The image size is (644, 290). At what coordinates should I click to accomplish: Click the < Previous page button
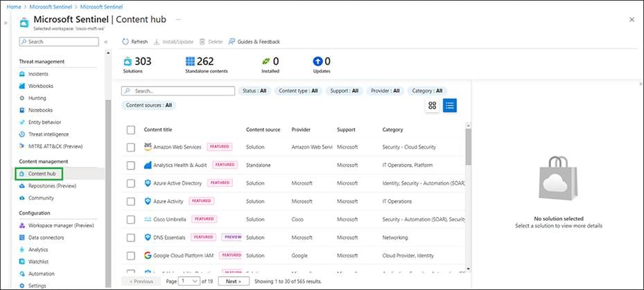pyautogui.click(x=141, y=282)
